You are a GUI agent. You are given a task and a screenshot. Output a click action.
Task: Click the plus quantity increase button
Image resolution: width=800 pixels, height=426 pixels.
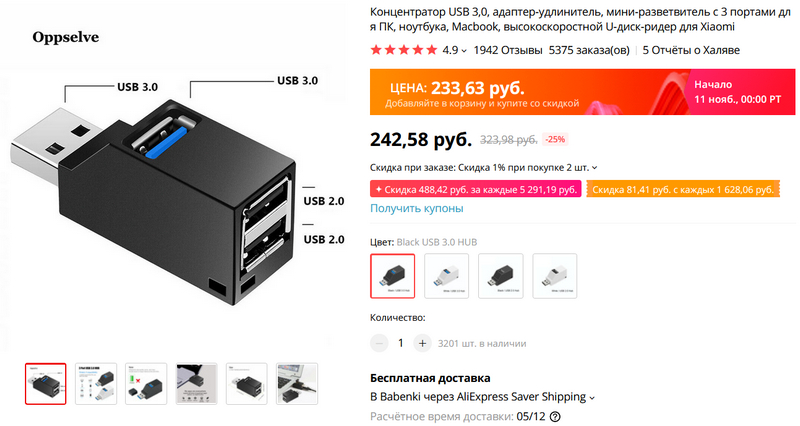[422, 343]
